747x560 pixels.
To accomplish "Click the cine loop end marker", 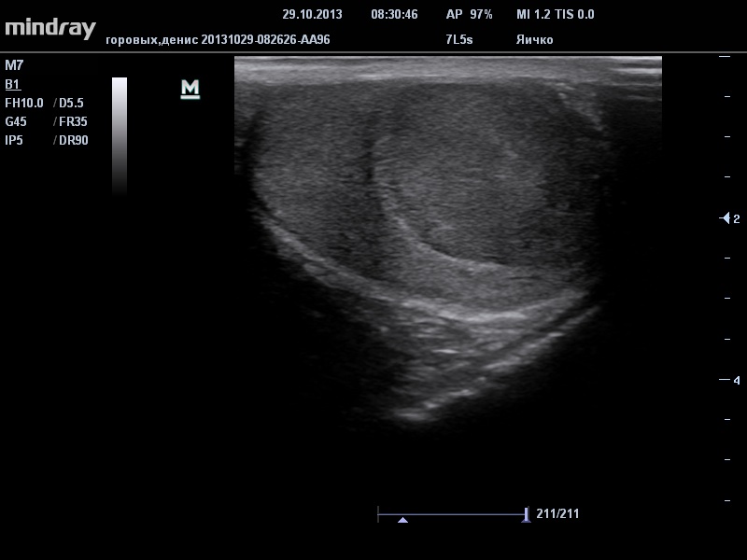I will 526,514.
